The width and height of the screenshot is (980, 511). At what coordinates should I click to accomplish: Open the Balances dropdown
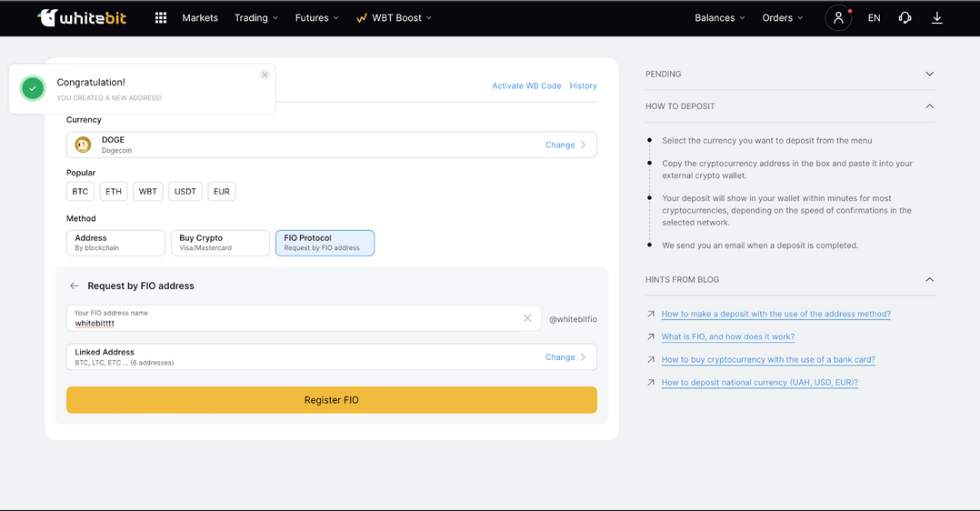(x=720, y=17)
